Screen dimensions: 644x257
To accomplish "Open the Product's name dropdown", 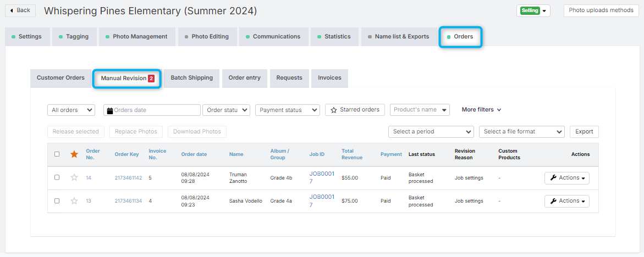I will (420, 110).
